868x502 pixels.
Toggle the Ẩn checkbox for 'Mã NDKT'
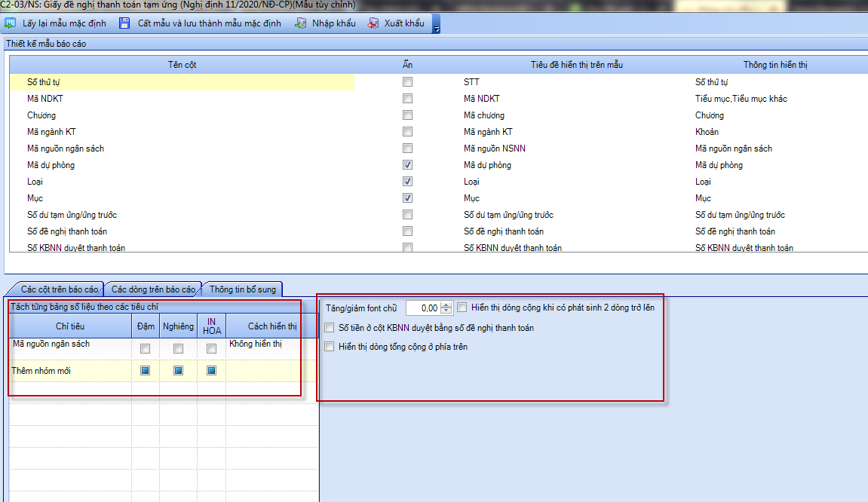tap(407, 99)
